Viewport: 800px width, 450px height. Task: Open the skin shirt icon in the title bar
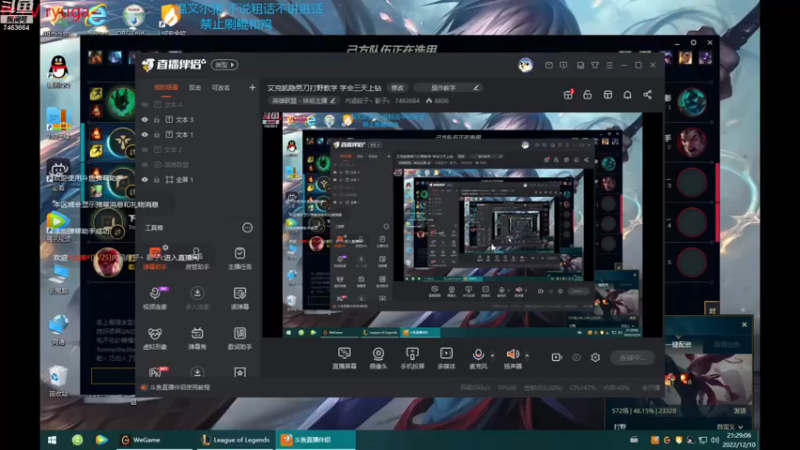point(595,65)
